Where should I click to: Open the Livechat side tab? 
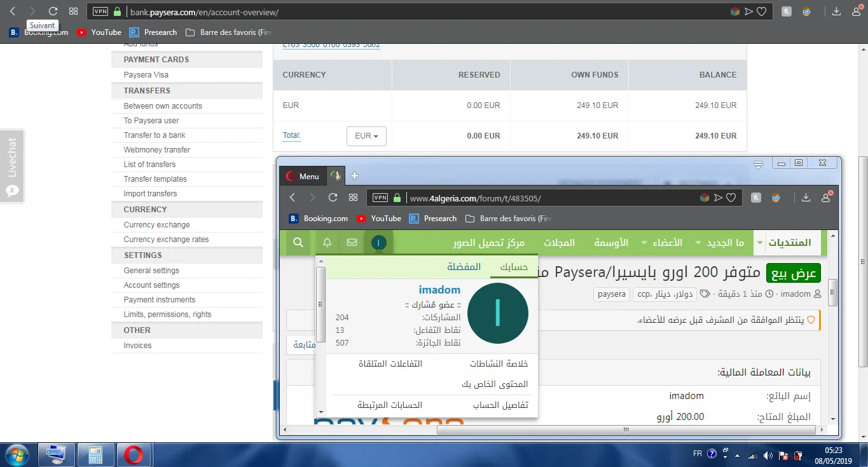(12, 165)
